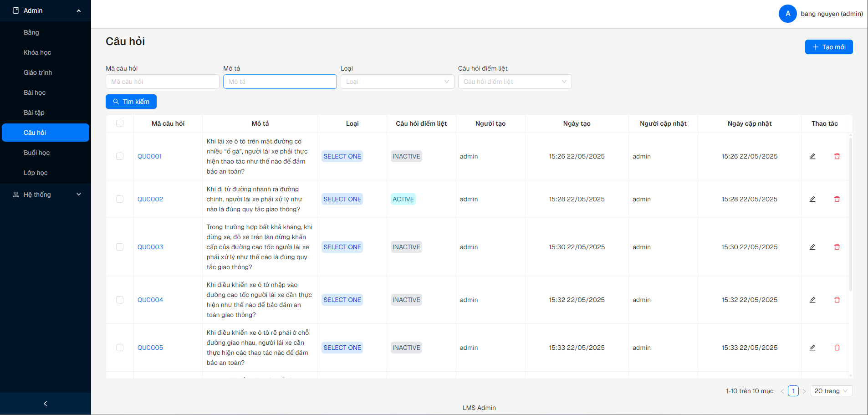Open Khóa học in the sidebar

(37, 52)
